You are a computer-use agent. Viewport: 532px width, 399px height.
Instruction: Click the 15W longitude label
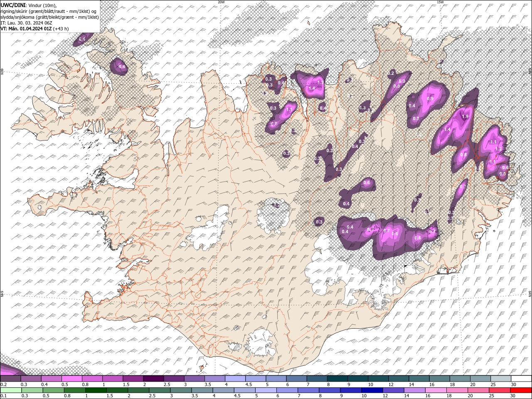tap(440, 2)
